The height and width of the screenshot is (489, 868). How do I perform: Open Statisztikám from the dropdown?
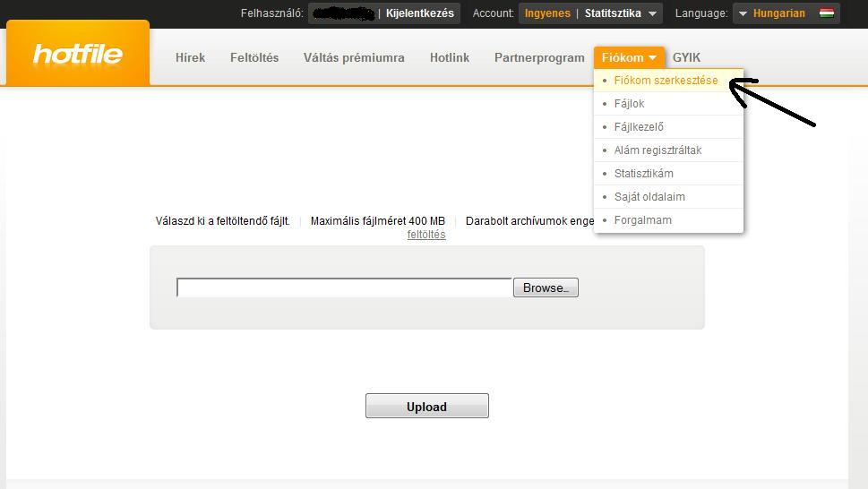click(x=668, y=173)
